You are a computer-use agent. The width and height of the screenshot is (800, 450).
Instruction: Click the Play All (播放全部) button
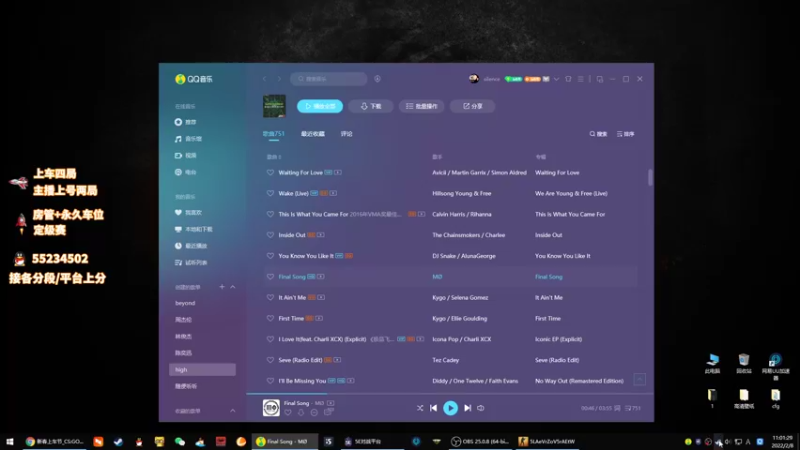pyautogui.click(x=320, y=106)
